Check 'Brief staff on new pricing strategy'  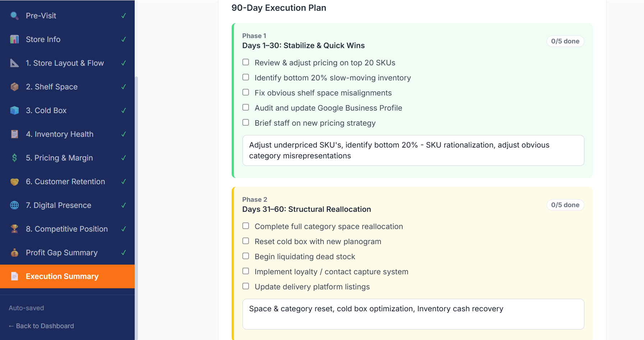pyautogui.click(x=246, y=122)
